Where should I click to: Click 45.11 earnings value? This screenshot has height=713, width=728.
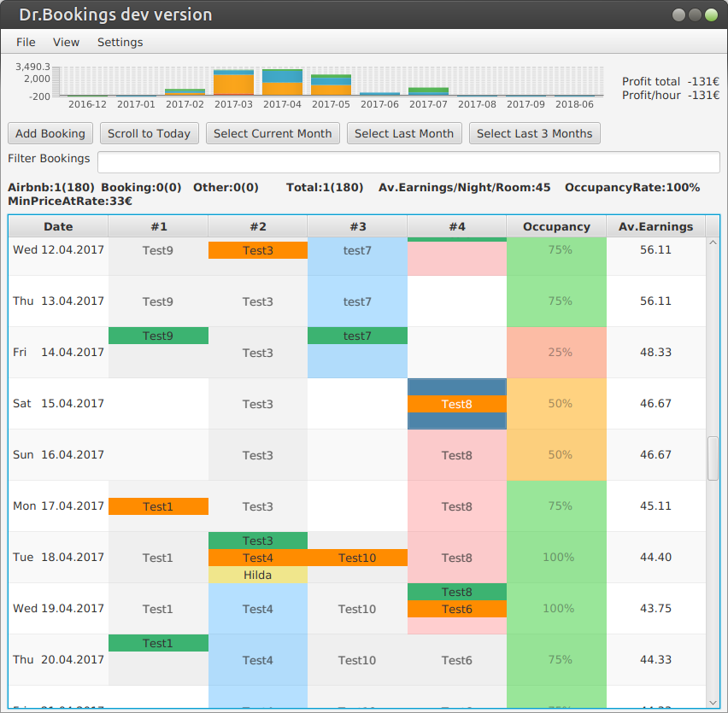pyautogui.click(x=655, y=506)
